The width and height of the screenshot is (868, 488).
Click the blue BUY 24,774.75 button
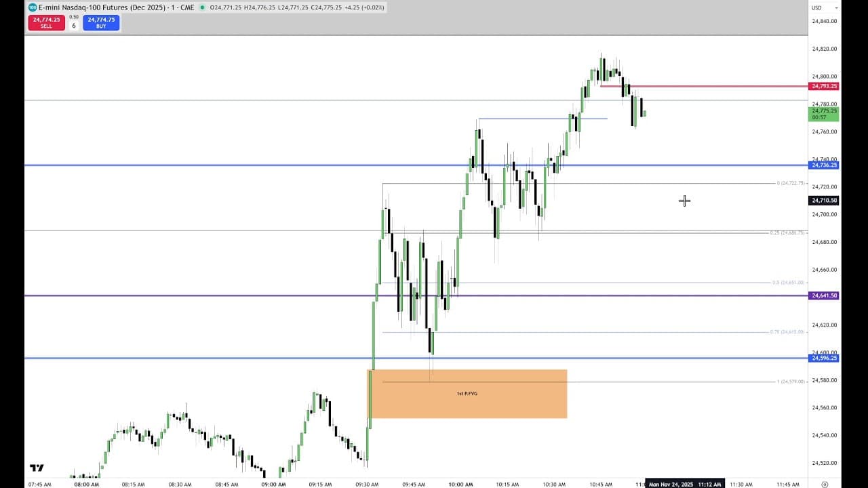click(x=101, y=22)
